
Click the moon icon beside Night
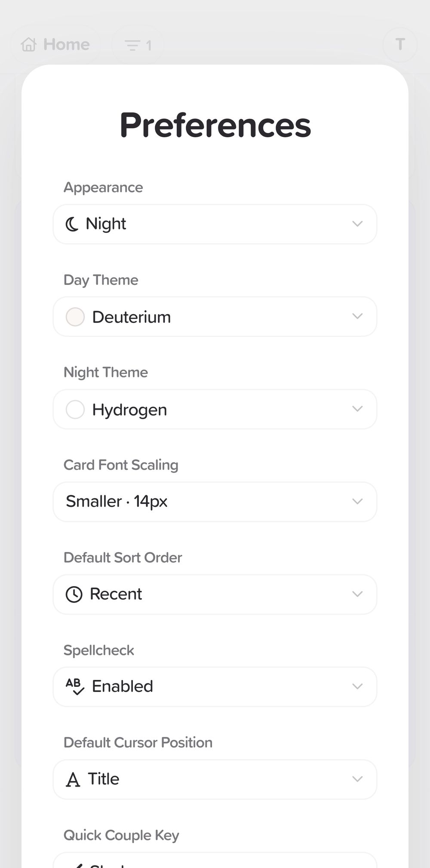pos(72,224)
